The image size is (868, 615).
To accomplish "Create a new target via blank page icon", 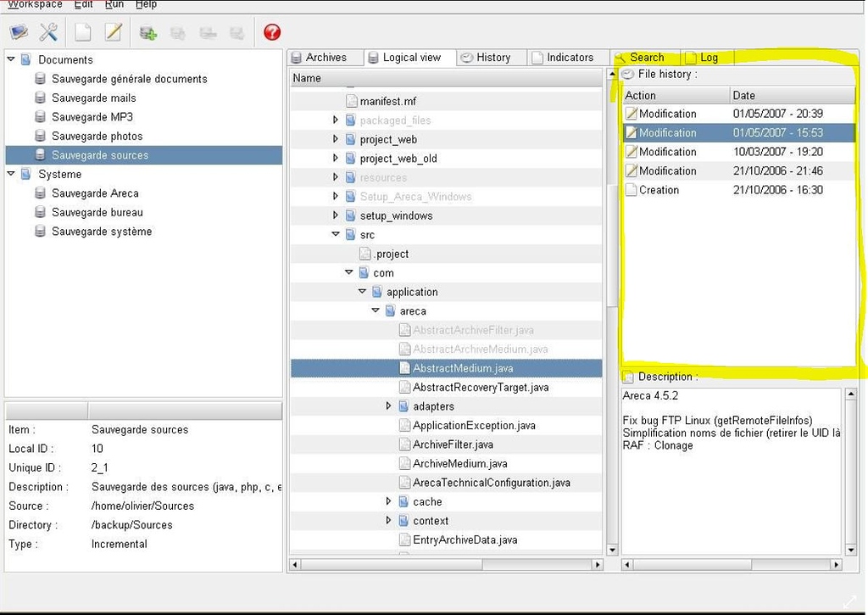I will (83, 31).
